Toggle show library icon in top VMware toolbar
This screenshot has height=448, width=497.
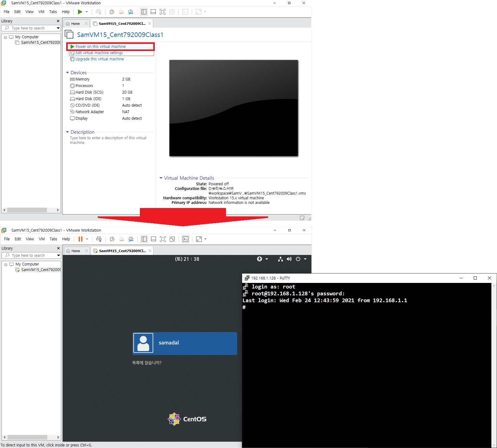coord(144,12)
